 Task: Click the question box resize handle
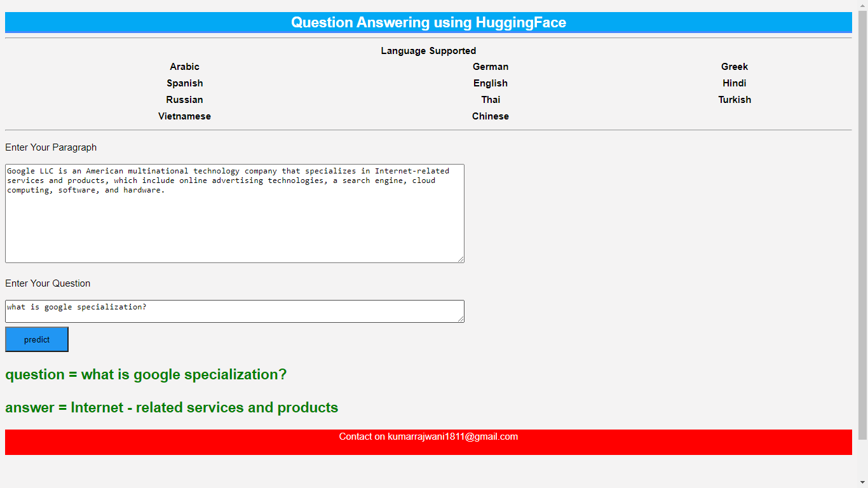coord(461,319)
